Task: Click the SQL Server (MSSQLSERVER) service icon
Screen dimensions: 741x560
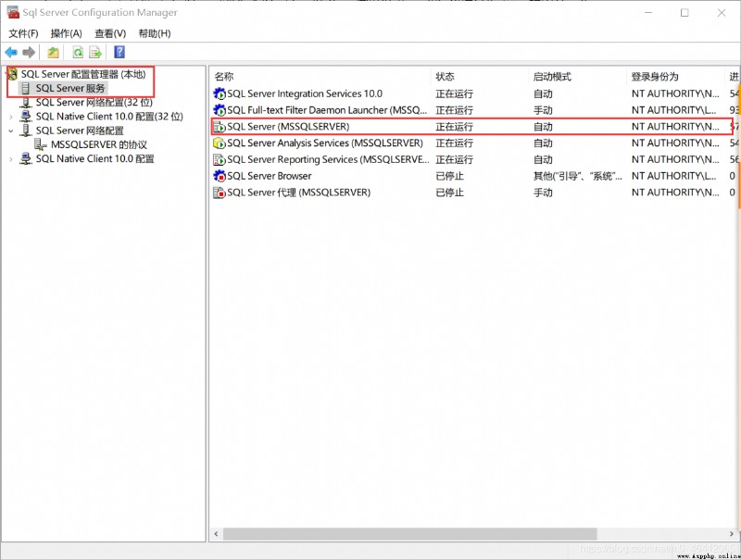Action: click(220, 127)
